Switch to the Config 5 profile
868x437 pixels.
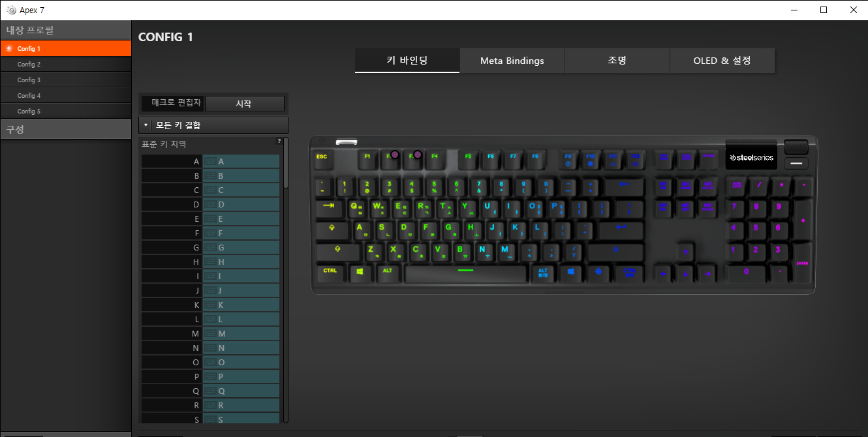click(x=65, y=111)
